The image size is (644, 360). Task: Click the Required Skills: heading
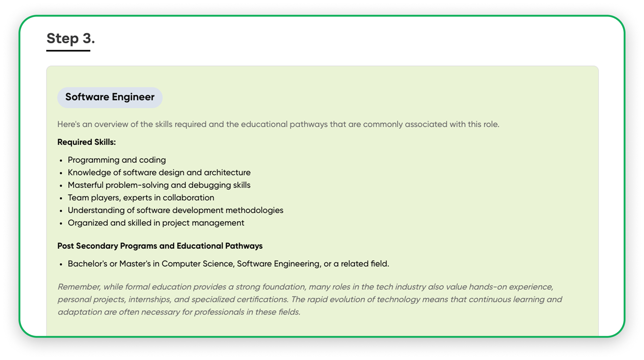coord(87,142)
